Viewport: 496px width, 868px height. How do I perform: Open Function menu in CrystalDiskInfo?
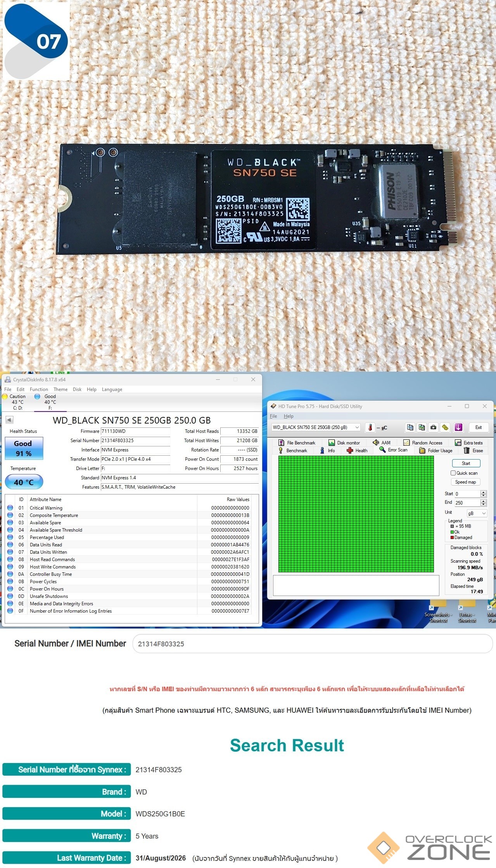click(x=39, y=389)
